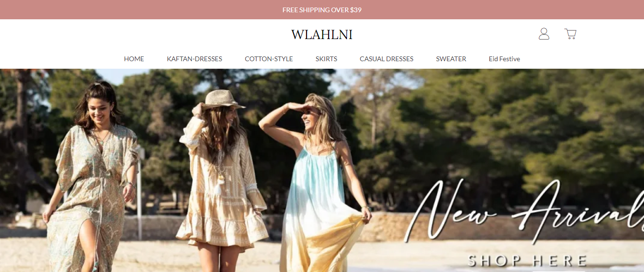Select the COTTON-STYLE menu item

tap(269, 59)
